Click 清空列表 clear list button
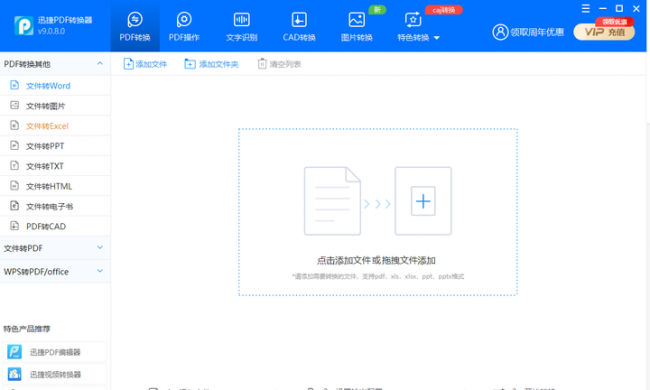 [x=279, y=64]
